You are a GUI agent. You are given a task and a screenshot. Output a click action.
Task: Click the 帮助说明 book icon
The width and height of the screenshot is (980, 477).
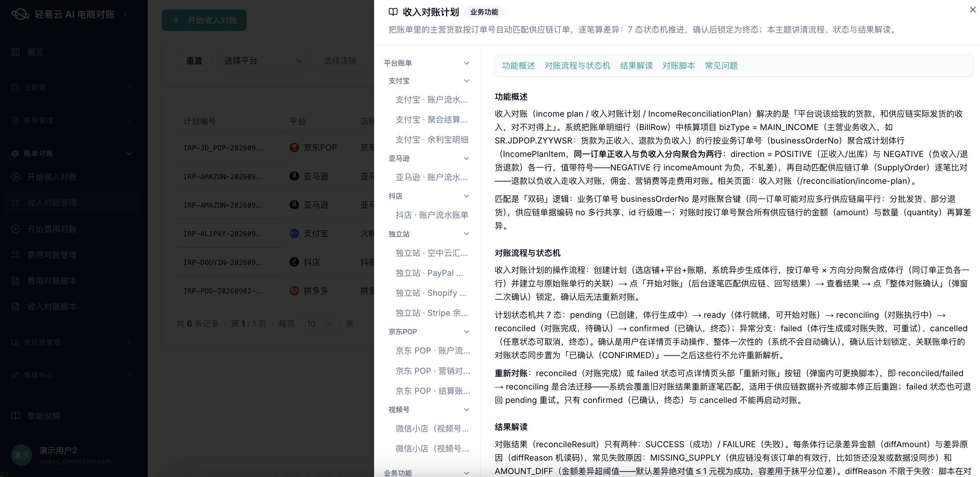[x=16, y=415]
